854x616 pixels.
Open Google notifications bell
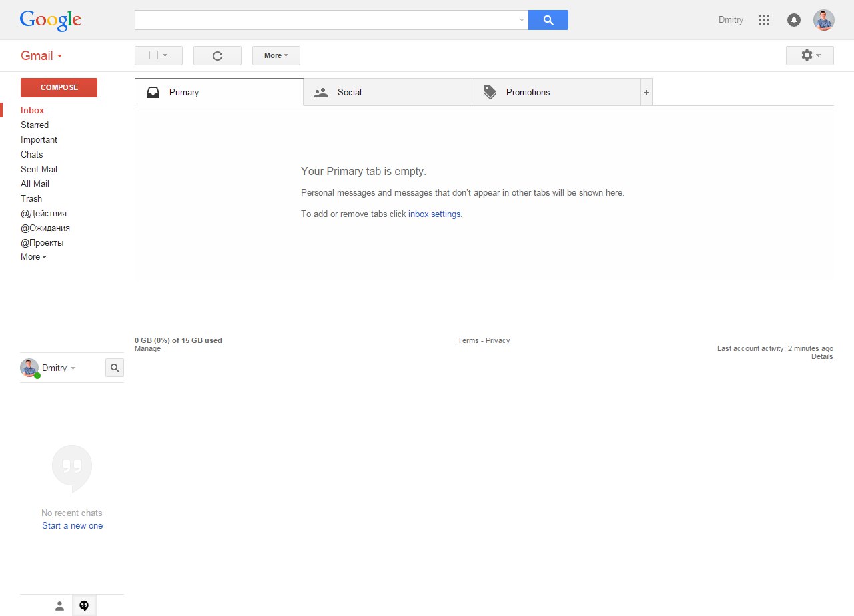(793, 20)
